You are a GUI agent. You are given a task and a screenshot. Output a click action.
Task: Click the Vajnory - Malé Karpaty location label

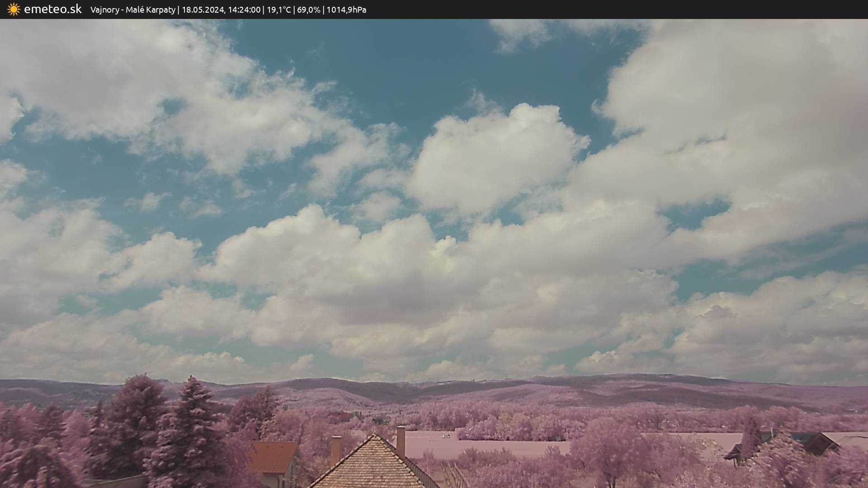[132, 10]
